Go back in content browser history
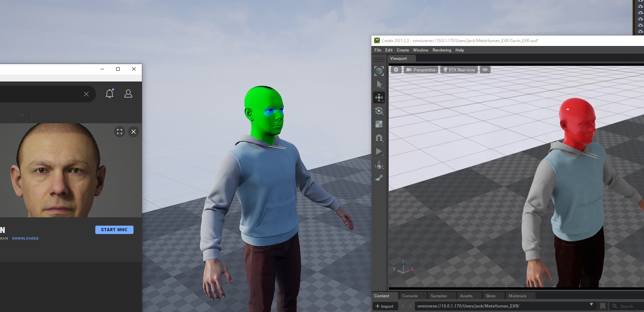 coord(403,306)
